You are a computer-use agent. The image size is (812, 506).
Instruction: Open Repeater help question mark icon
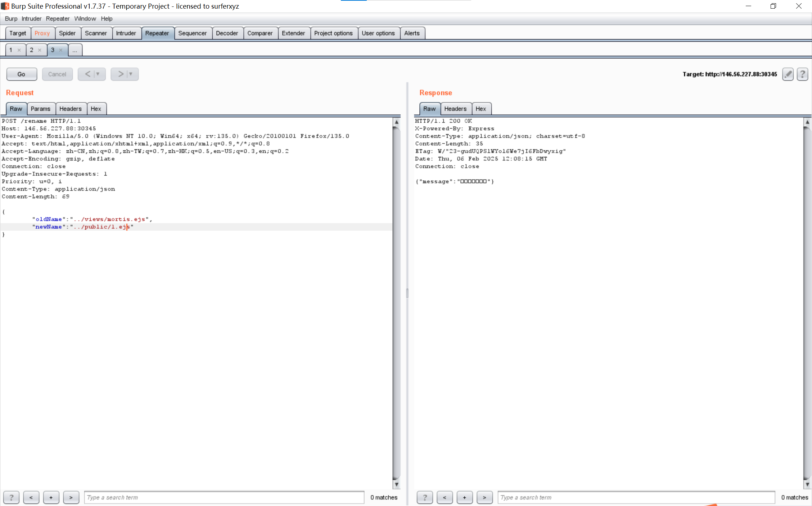tap(802, 74)
